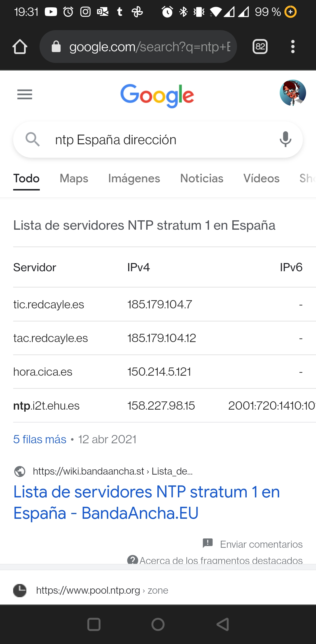Select the Noticias results tab
The width and height of the screenshot is (316, 644).
202,178
